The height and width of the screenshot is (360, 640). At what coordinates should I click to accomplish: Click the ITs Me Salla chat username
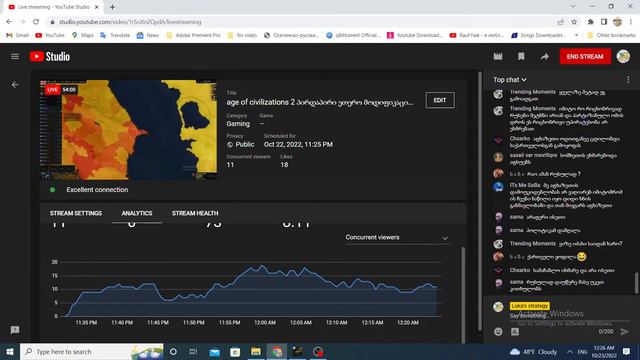coord(524,185)
